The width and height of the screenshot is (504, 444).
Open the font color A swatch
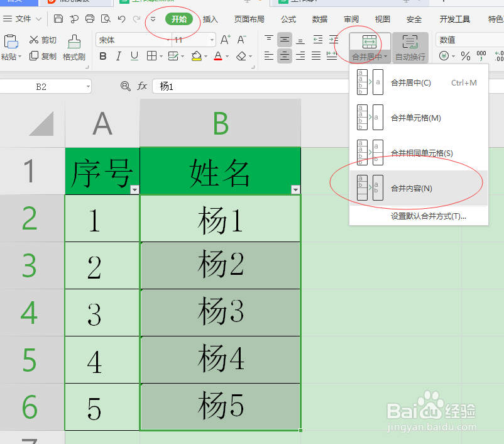tap(217, 56)
